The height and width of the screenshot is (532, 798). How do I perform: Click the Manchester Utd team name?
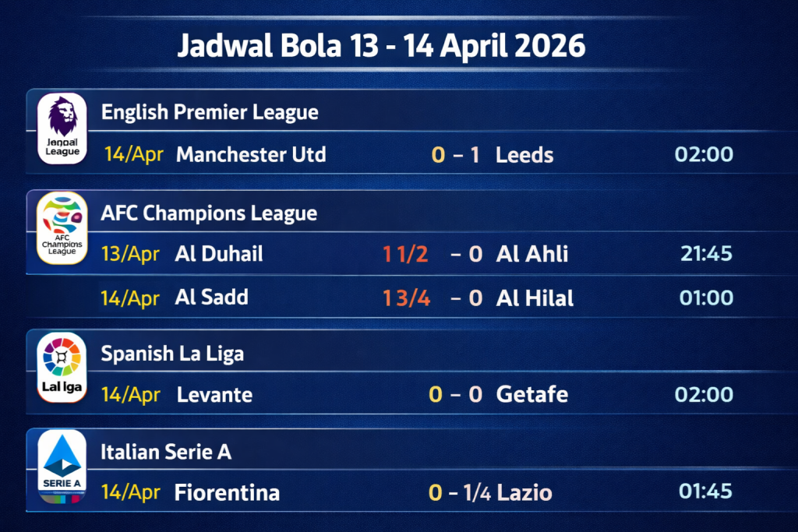pyautogui.click(x=251, y=154)
